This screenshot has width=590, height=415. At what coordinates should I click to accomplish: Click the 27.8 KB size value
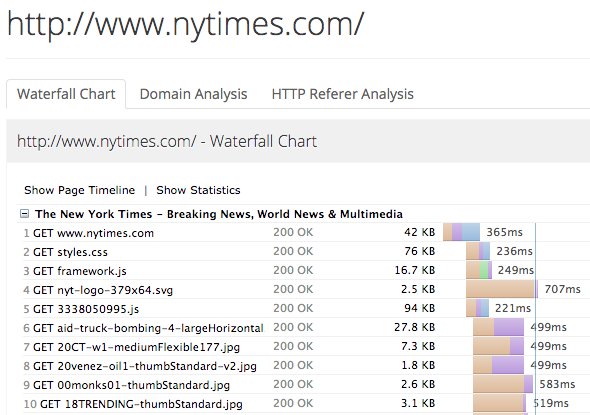coord(414,327)
